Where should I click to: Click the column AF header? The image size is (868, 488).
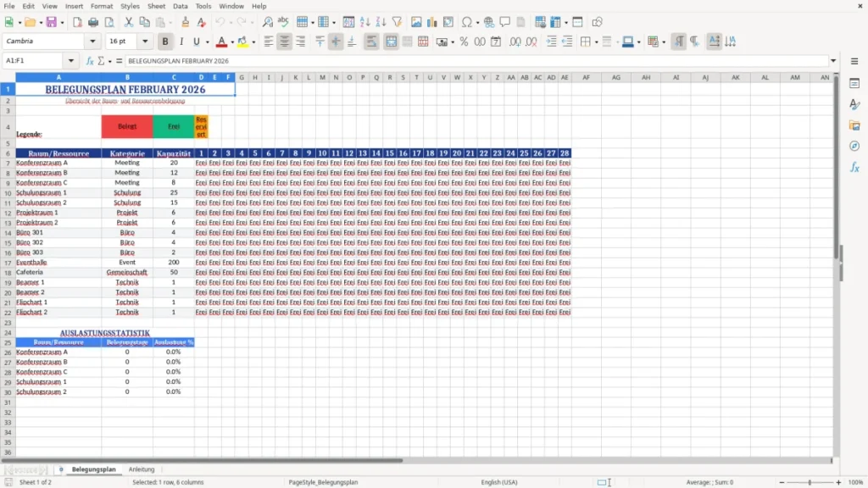[586, 77]
